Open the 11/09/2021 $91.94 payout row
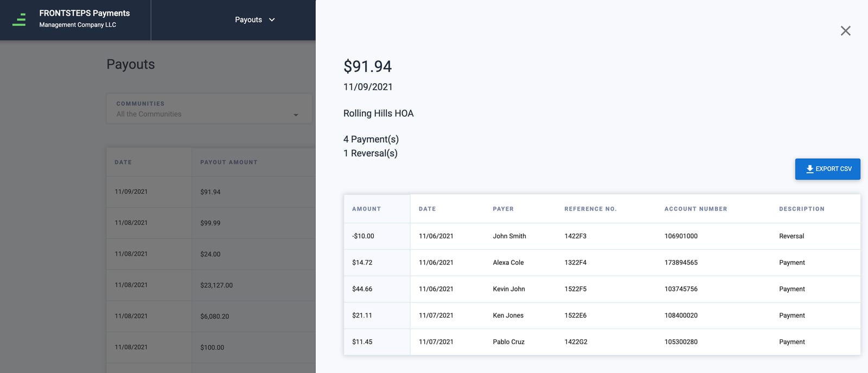This screenshot has height=373, width=868. point(211,192)
